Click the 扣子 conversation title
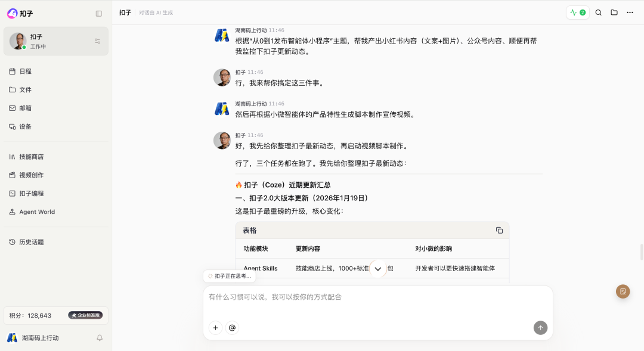 coord(125,13)
